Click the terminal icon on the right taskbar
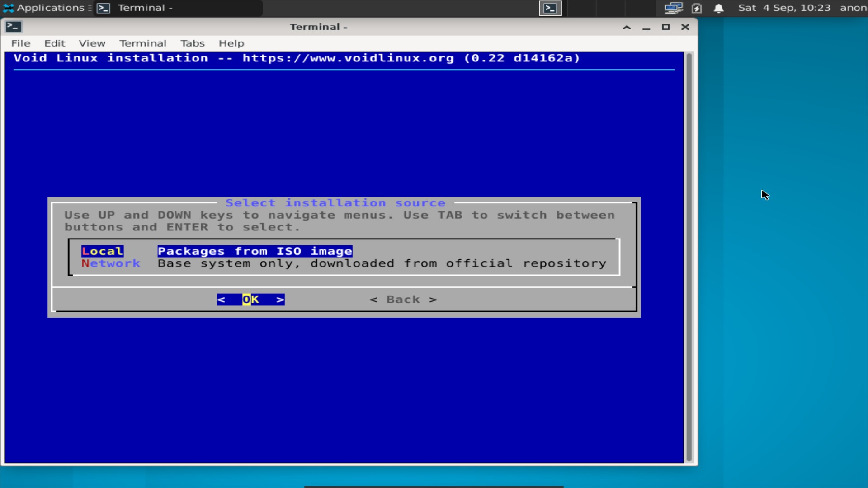868x488 pixels. [550, 8]
